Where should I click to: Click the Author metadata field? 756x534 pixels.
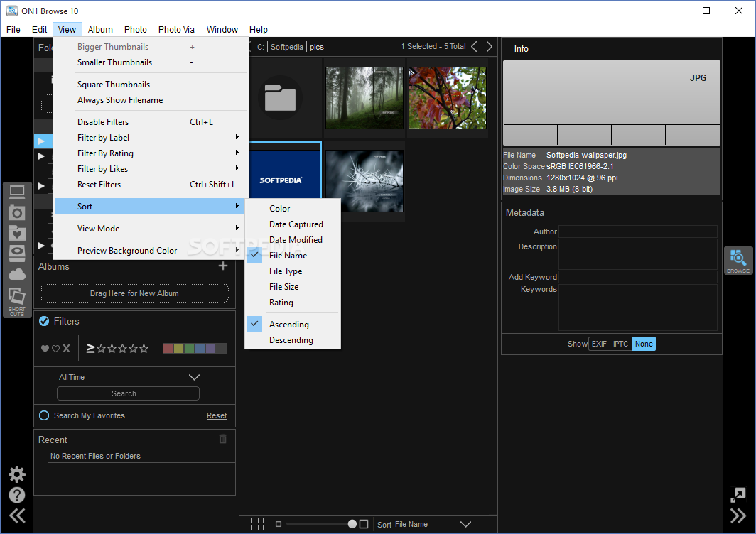click(637, 231)
